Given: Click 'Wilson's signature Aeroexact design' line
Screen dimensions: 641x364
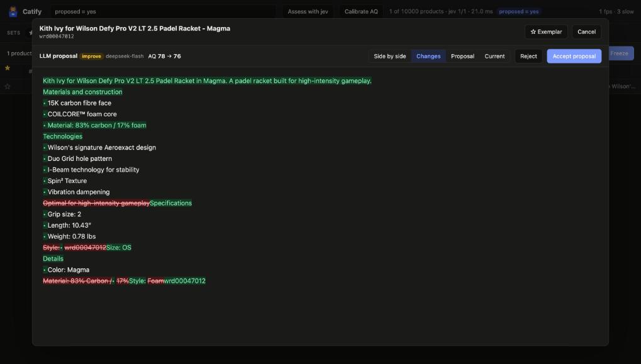Looking at the screenshot, I should [101, 147].
